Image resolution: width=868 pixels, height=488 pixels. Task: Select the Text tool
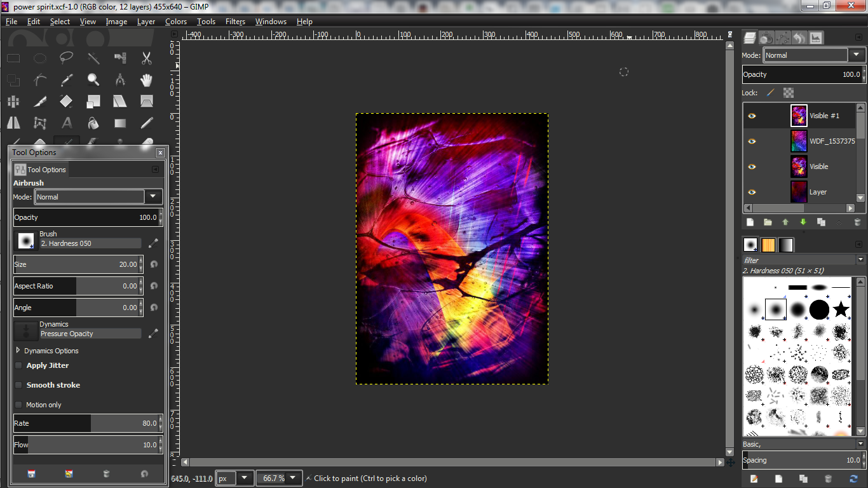[66, 123]
